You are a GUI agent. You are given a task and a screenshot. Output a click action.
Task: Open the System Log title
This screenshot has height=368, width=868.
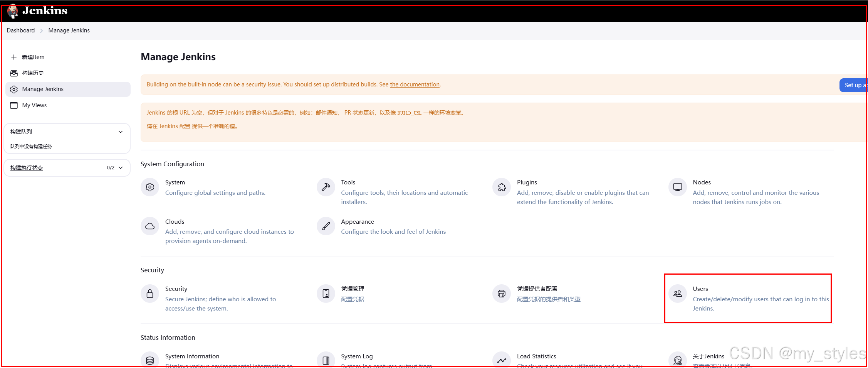pos(357,356)
